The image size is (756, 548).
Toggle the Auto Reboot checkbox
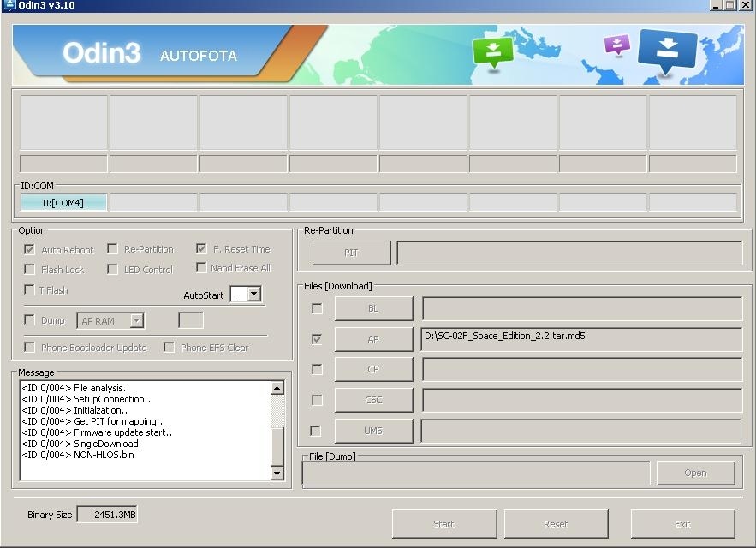pyautogui.click(x=29, y=249)
